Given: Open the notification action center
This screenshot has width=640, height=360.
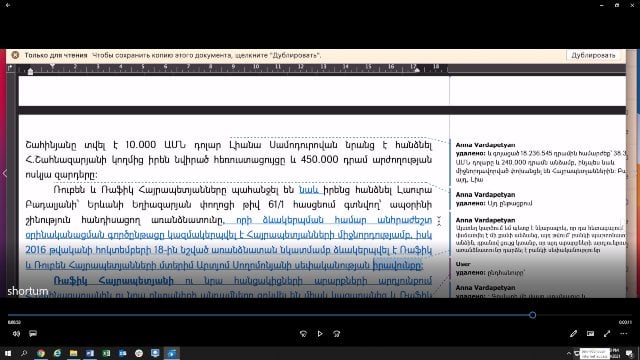Looking at the screenshot, I should (629, 353).
